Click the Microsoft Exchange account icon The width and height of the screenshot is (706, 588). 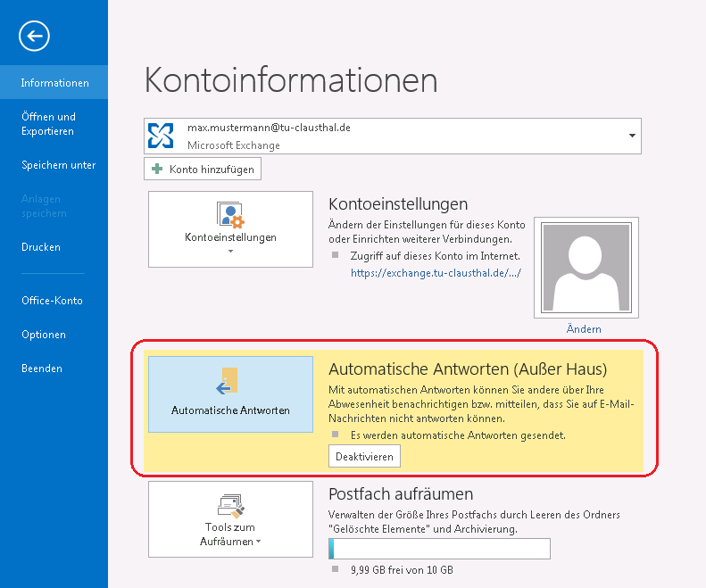[x=162, y=136]
